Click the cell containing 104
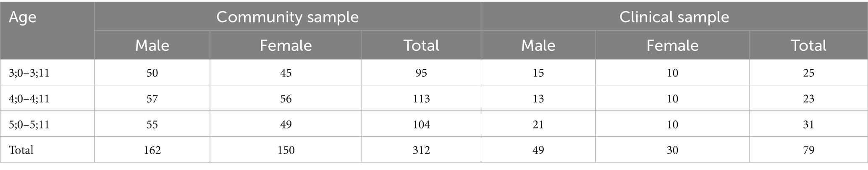868x170 pixels. coord(421,125)
